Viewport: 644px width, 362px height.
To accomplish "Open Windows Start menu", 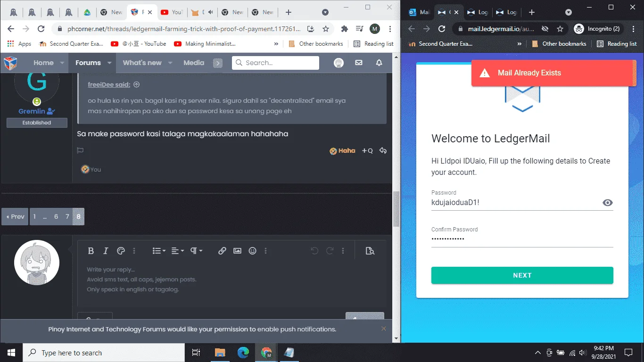I will point(11,353).
